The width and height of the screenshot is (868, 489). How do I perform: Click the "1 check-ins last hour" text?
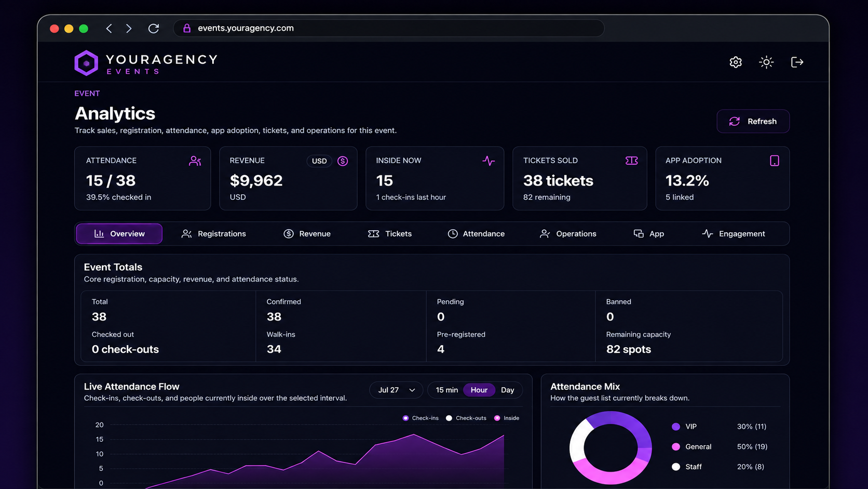[x=411, y=197]
